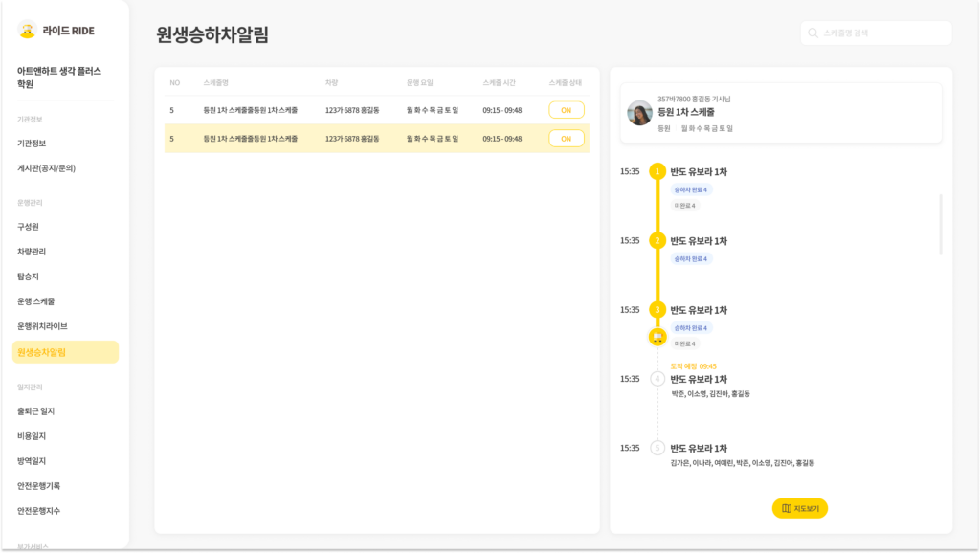Click 미완료 4 badge under stop 3
This screenshot has width=980, height=553.
pyautogui.click(x=685, y=343)
